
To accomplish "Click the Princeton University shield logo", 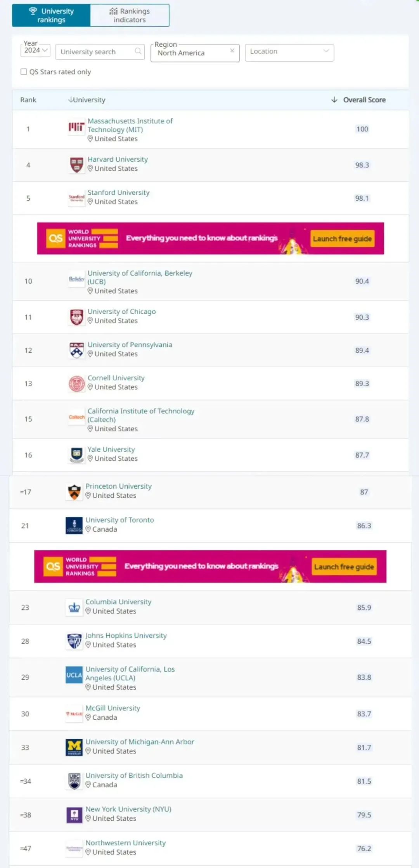I will point(74,492).
